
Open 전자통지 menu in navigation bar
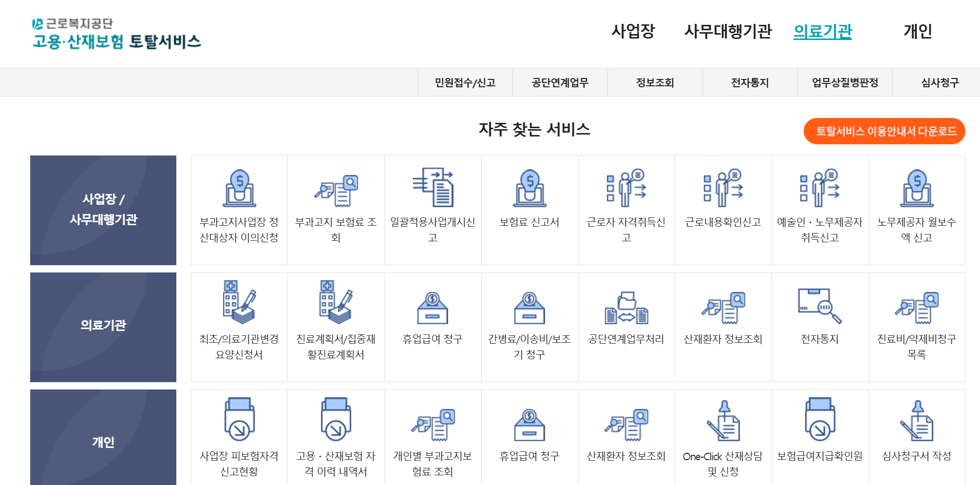coord(750,82)
